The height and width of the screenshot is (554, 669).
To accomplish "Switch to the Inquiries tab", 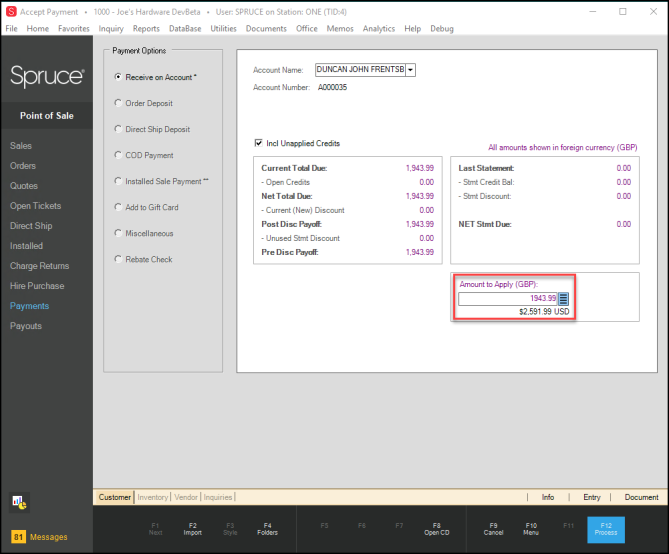I will pyautogui.click(x=218, y=497).
